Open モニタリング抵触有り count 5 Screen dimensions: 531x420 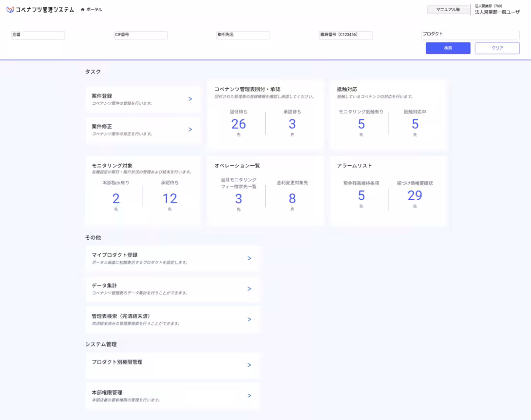(x=361, y=124)
